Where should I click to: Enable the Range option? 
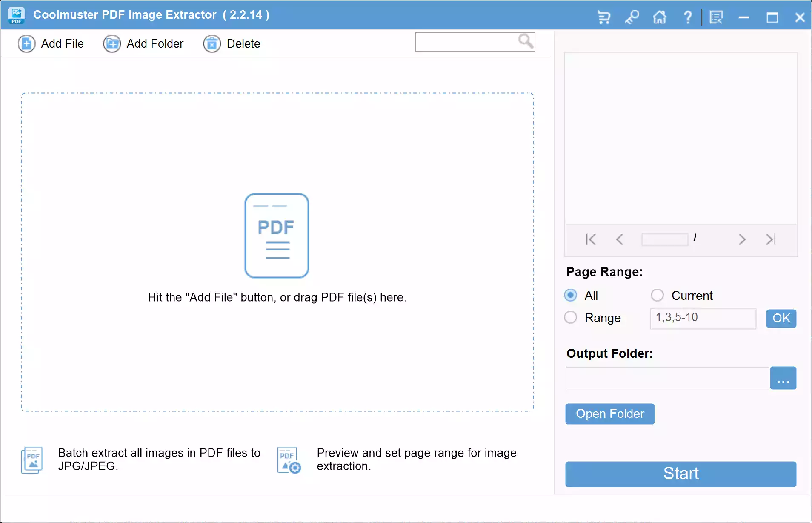571,317
